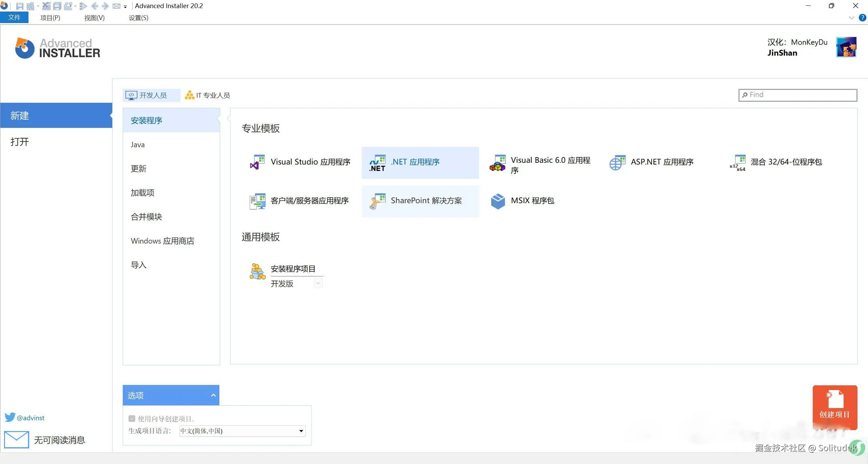Open the 生成项目语言 language combo box

pyautogui.click(x=242, y=431)
